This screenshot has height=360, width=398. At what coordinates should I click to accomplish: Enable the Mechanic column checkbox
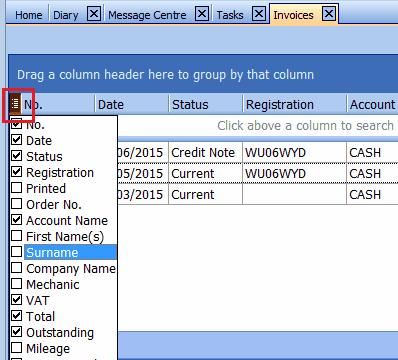coord(17,284)
